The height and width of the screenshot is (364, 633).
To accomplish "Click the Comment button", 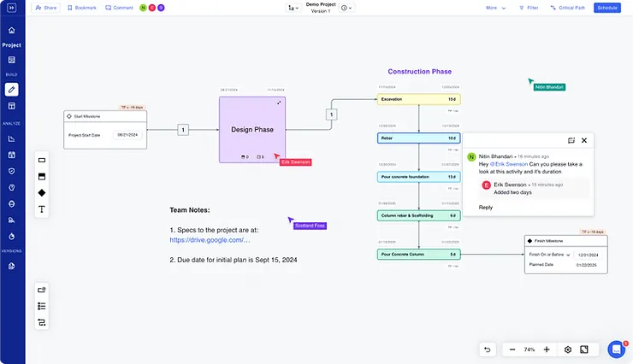I will [119, 8].
